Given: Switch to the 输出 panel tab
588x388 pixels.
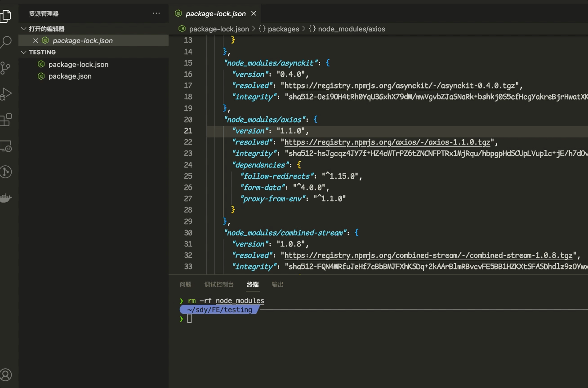Looking at the screenshot, I should [x=278, y=284].
